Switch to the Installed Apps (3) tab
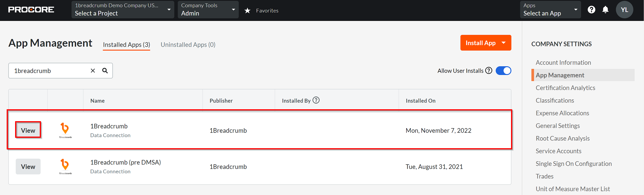 point(127,45)
